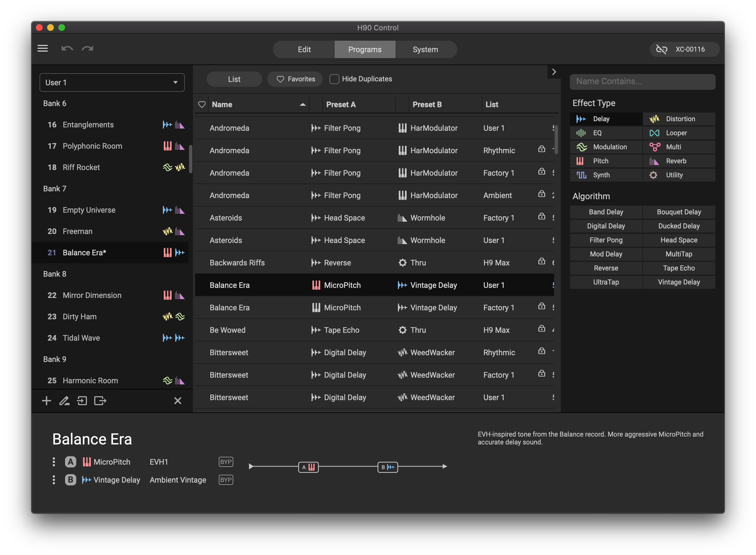This screenshot has width=756, height=555.
Task: Click the undo arrow icon
Action: tap(67, 49)
